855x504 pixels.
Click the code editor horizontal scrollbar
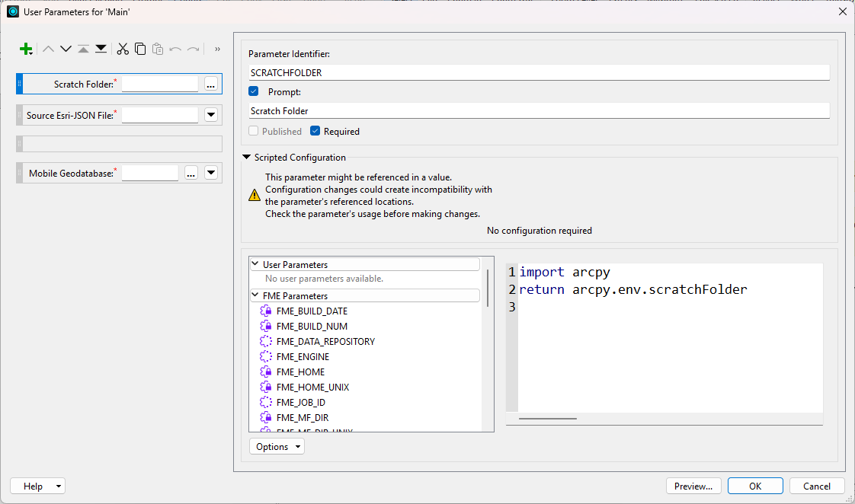pyautogui.click(x=547, y=419)
